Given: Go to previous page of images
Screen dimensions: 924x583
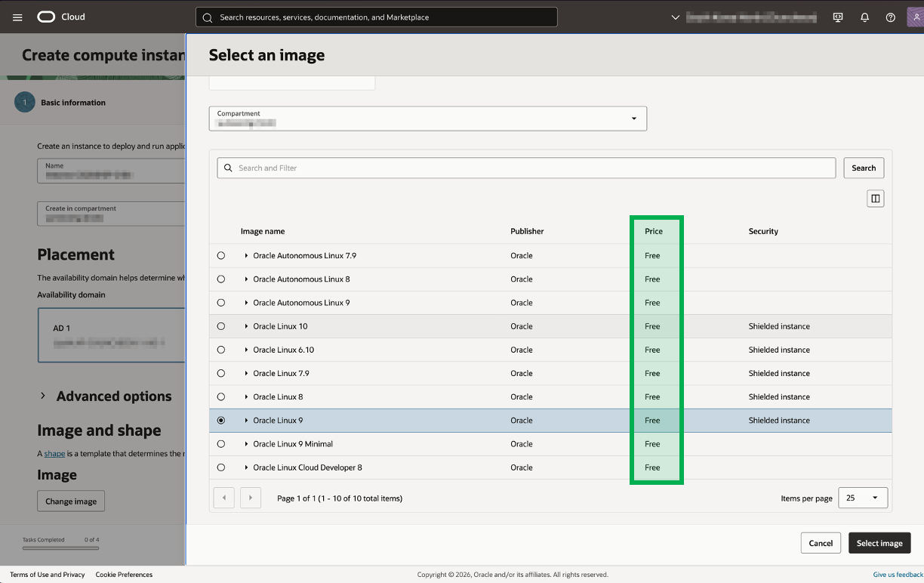Looking at the screenshot, I should 224,498.
